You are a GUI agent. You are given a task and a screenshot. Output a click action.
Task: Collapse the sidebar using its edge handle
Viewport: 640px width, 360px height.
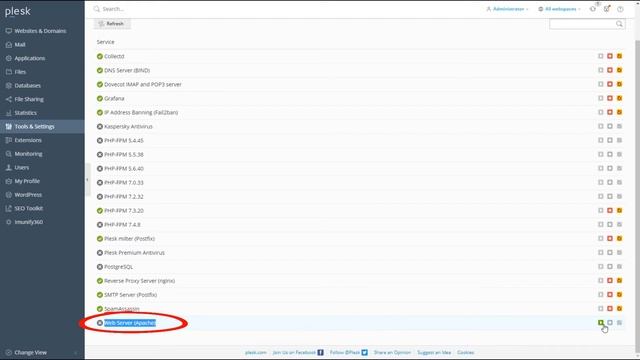pos(87,180)
